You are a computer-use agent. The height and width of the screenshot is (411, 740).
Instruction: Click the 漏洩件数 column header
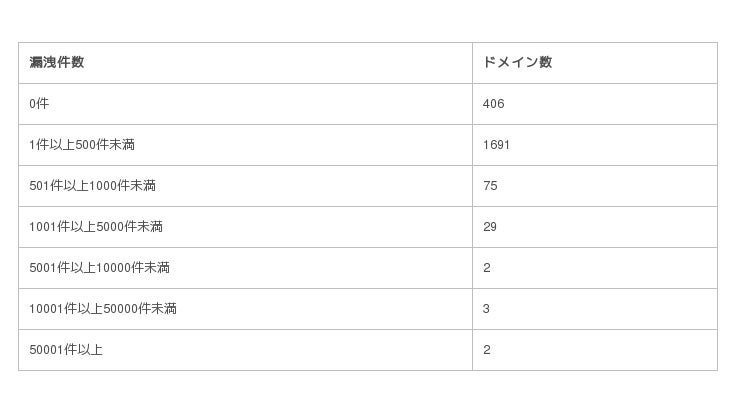pos(57,62)
